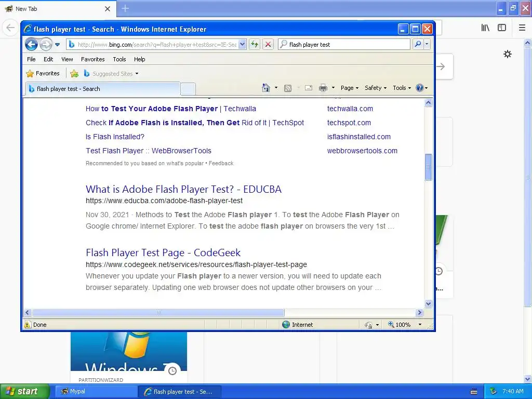
Task: Click the scroll down arrow in IE page
Action: 428,303
